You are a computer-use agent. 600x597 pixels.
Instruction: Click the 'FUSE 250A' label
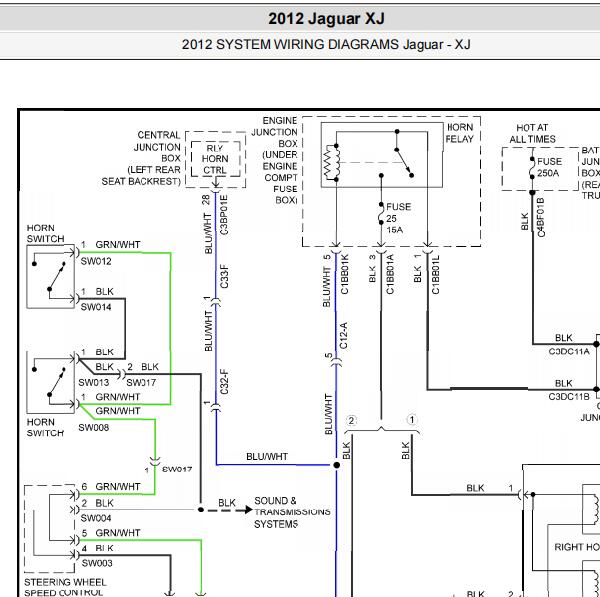549,167
